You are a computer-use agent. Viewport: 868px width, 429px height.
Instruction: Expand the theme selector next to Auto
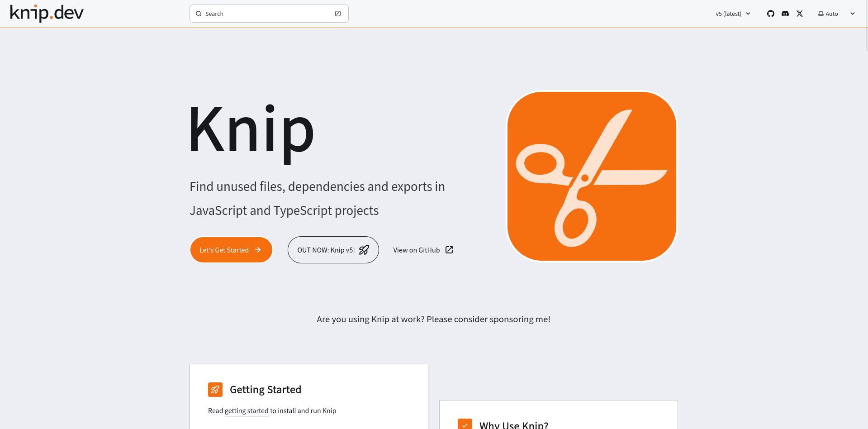tap(853, 14)
